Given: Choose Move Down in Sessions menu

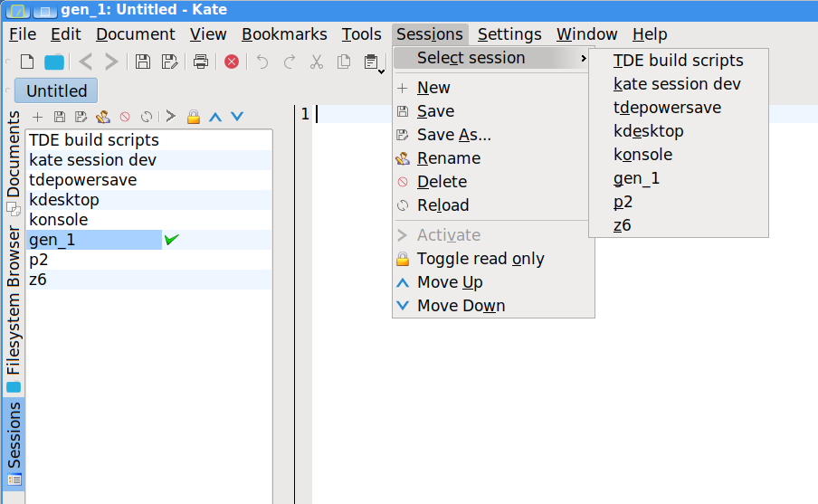Looking at the screenshot, I should (x=493, y=306).
